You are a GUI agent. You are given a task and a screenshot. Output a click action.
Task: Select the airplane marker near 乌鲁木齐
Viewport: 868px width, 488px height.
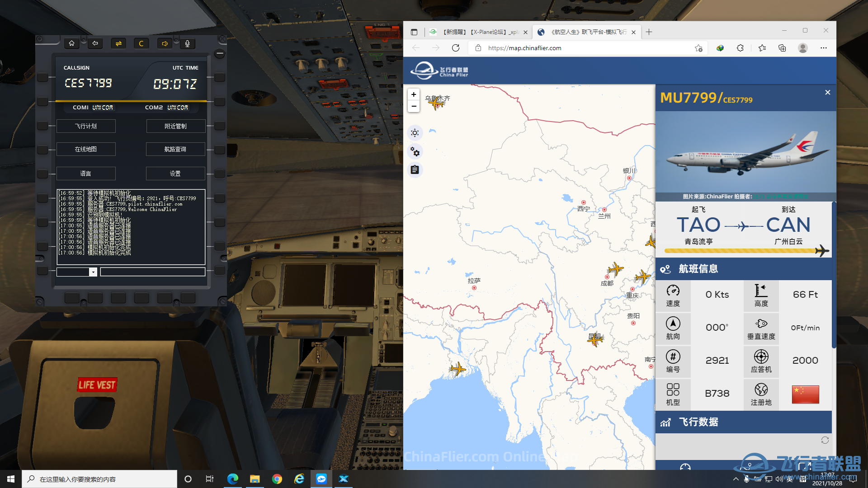[x=436, y=103]
